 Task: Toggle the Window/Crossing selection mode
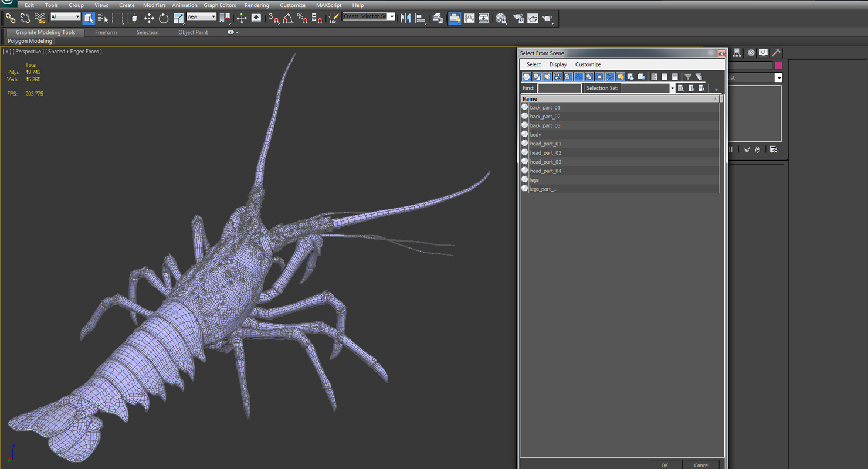coord(131,18)
